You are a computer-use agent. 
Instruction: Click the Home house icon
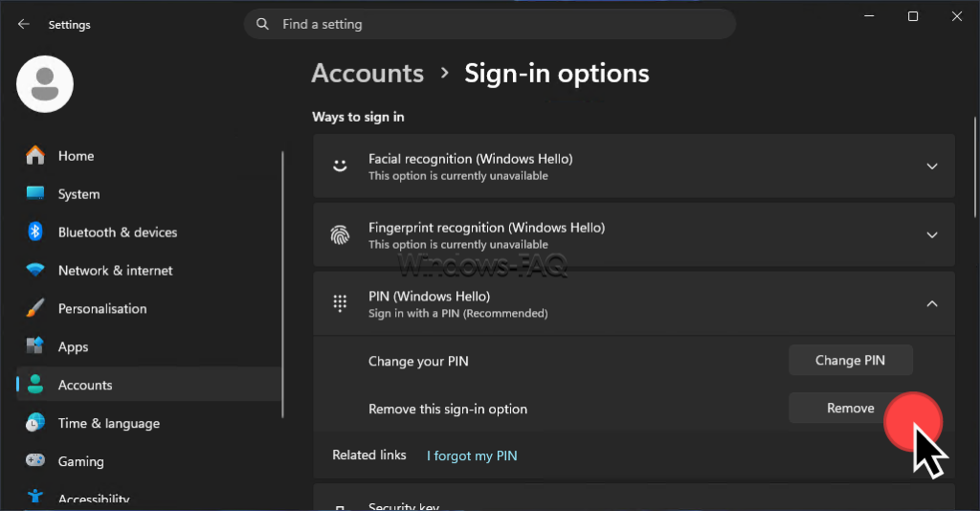click(x=35, y=156)
